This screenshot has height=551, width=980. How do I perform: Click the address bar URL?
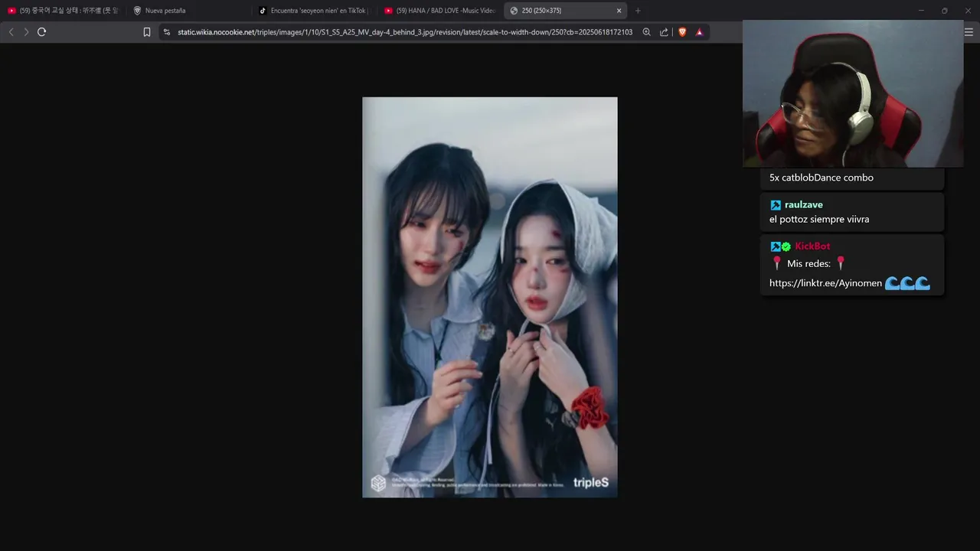point(405,32)
